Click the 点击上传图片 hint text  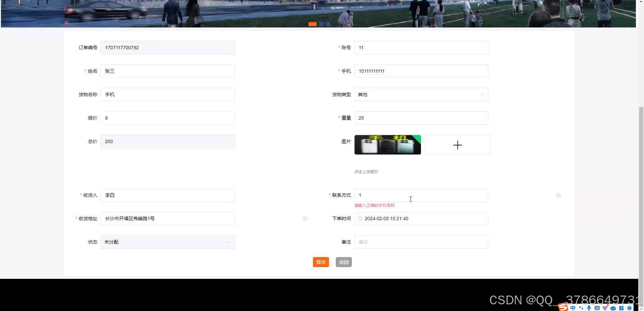pyautogui.click(x=366, y=172)
